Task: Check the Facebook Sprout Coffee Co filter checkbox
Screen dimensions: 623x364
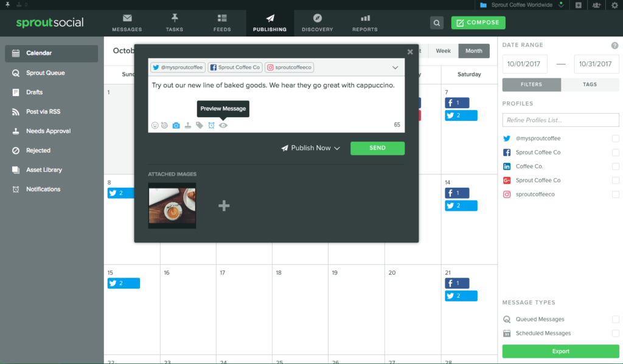Action: pos(616,153)
